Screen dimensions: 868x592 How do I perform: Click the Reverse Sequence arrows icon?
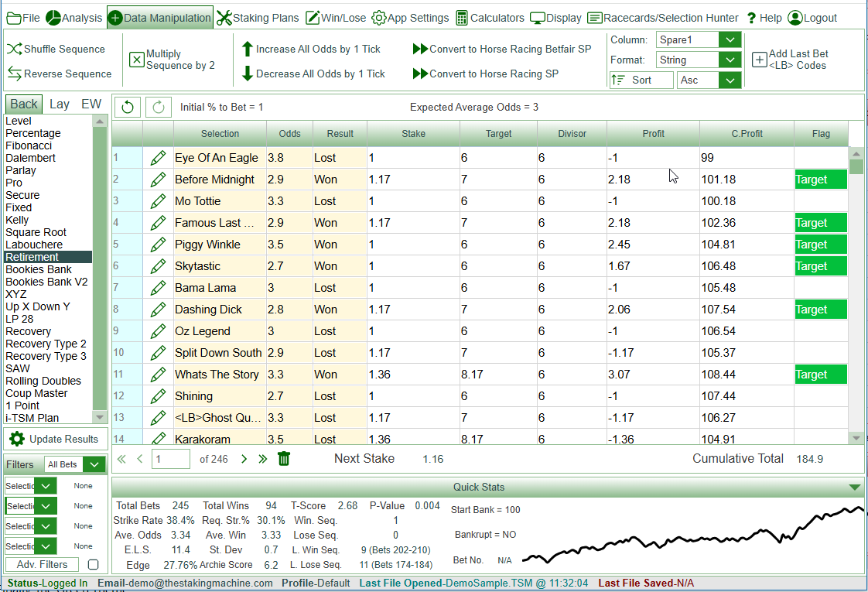click(x=15, y=74)
